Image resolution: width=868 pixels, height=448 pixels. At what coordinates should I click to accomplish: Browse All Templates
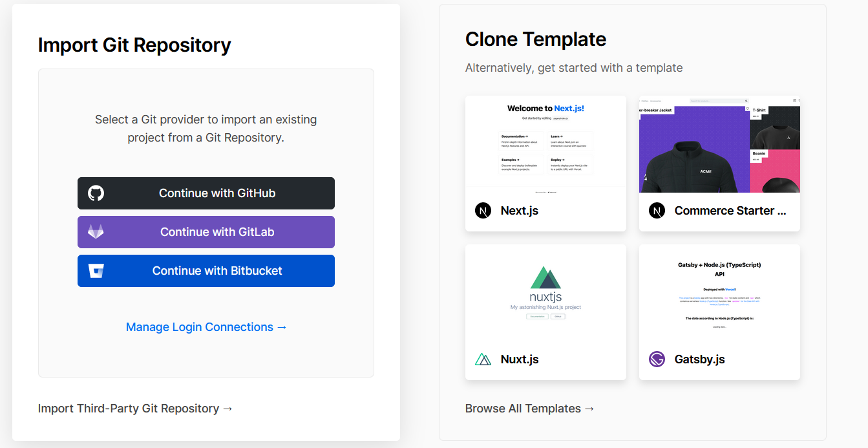(x=530, y=409)
